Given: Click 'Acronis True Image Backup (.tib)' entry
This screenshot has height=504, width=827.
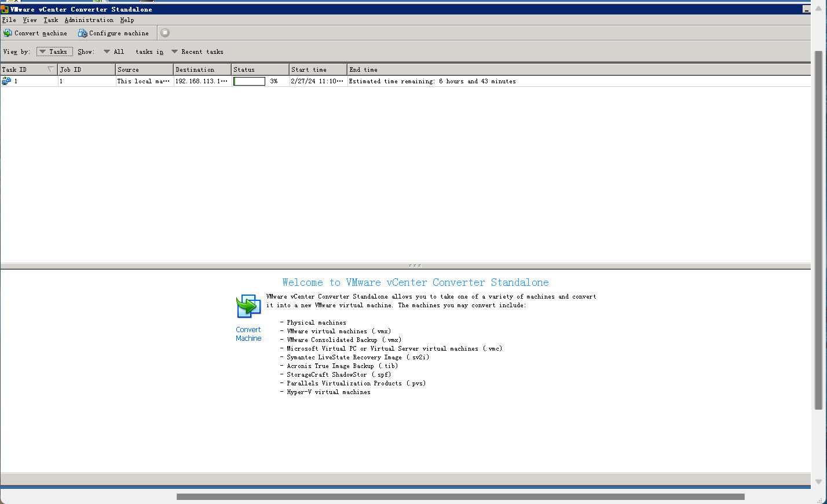Looking at the screenshot, I should coord(342,366).
